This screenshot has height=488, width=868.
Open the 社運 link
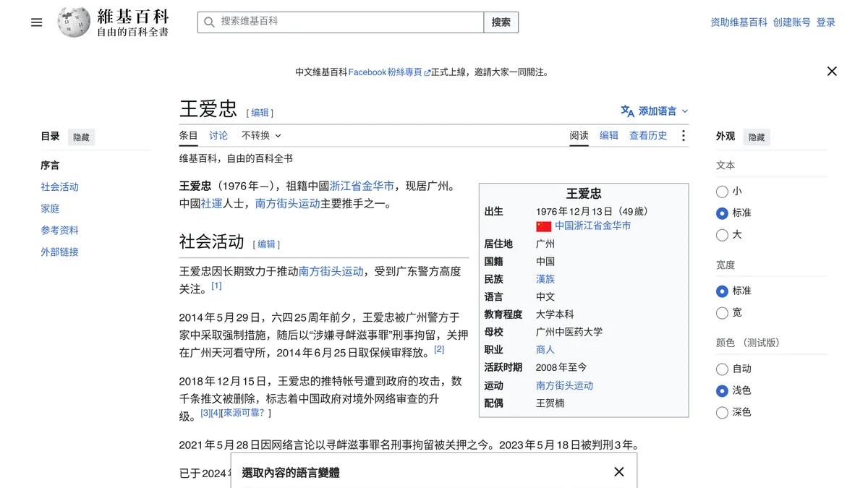211,204
